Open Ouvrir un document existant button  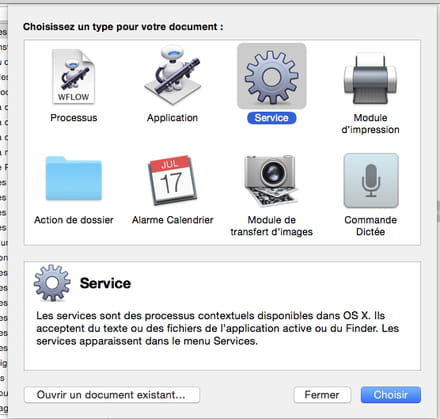tap(112, 395)
